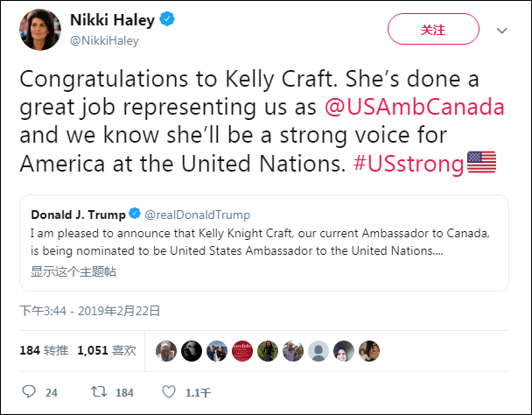Click the @NikkiHaley handle
The image size is (532, 415).
coord(104,40)
